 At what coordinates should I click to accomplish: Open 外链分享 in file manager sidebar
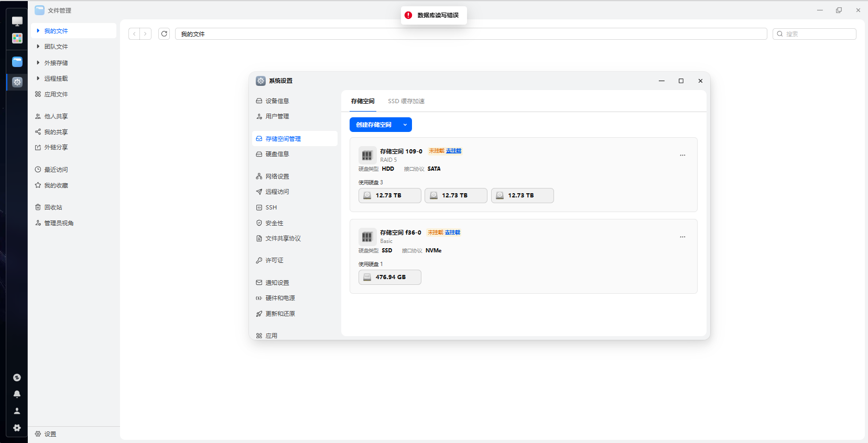[x=73, y=147]
